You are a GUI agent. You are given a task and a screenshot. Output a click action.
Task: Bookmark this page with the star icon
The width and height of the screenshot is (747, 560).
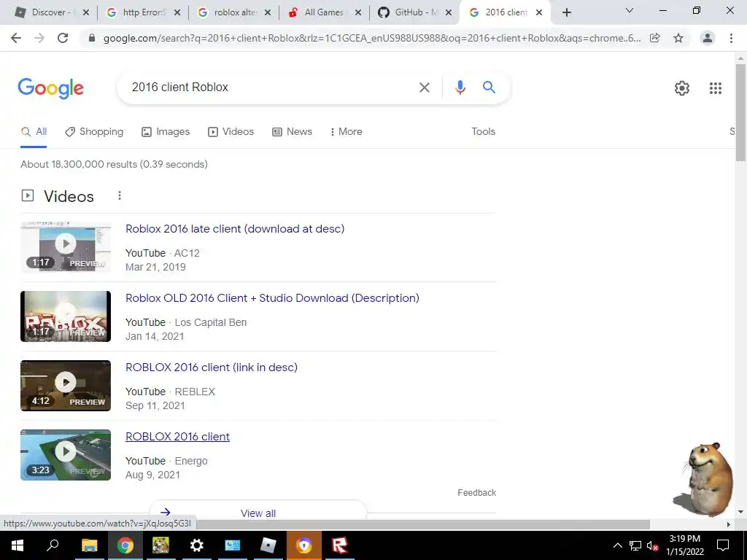point(678,38)
